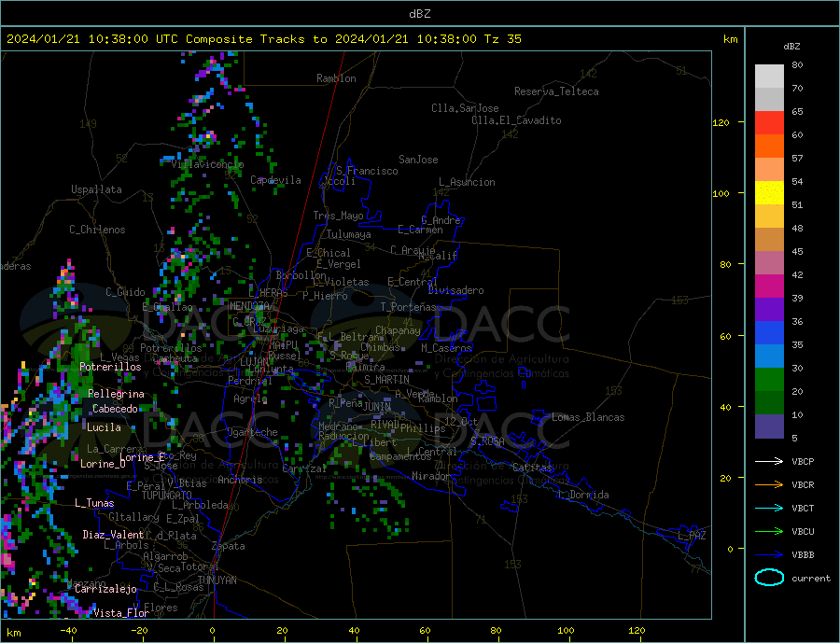Click the dBZ title at top center
Screen dimensions: 840x643
(419, 14)
